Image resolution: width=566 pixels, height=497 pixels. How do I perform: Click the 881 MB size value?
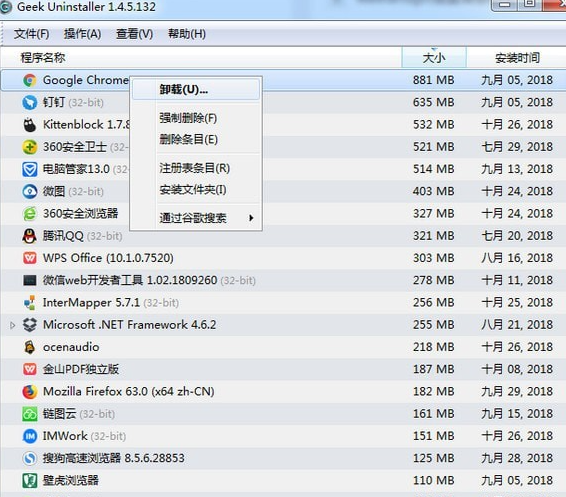(x=434, y=80)
